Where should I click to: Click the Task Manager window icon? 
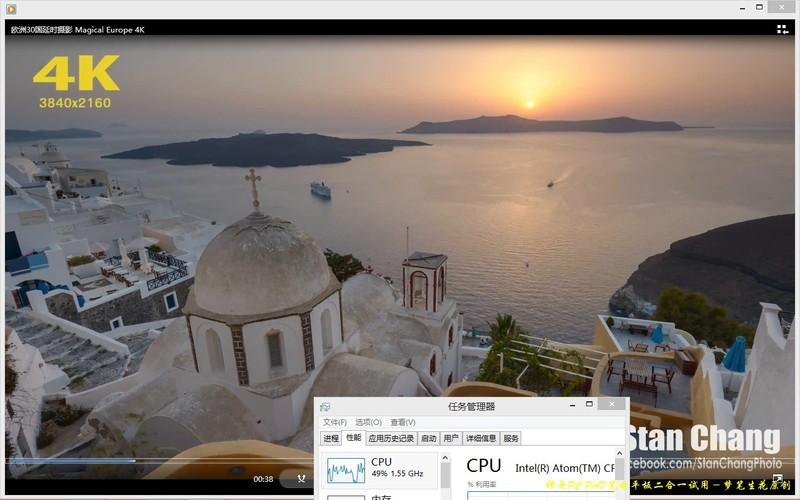point(325,407)
